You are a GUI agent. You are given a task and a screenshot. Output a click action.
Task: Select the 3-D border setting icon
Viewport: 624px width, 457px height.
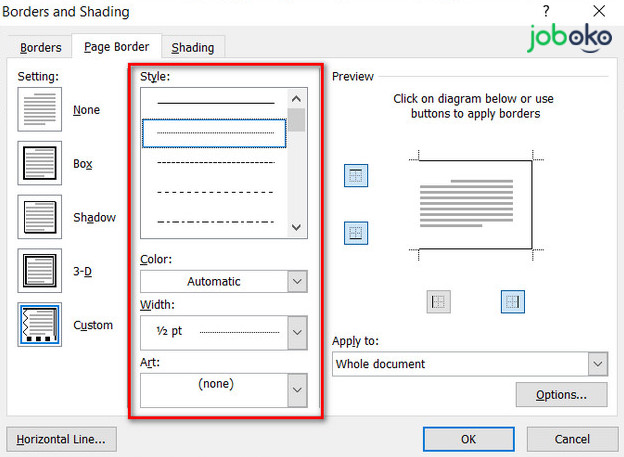39,271
